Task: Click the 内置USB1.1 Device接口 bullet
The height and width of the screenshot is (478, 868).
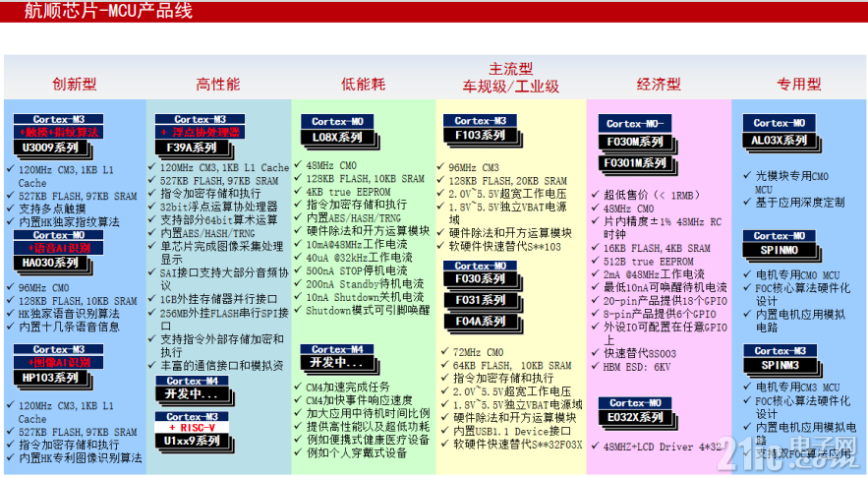Action: [512, 432]
